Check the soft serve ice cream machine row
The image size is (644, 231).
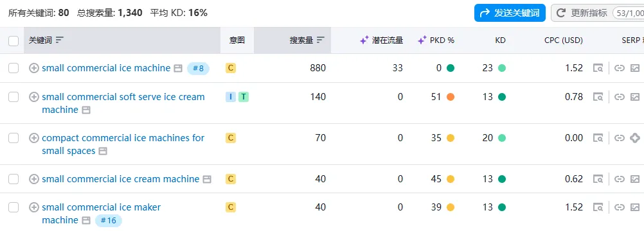13,97
